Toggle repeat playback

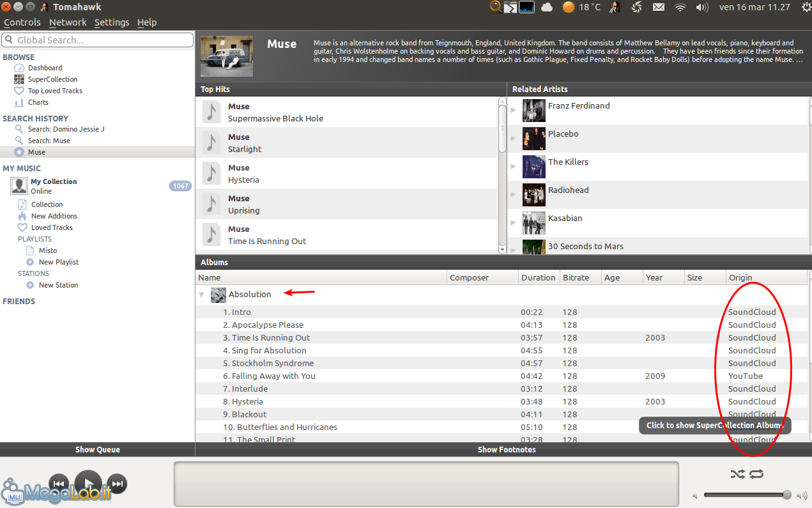(x=757, y=474)
